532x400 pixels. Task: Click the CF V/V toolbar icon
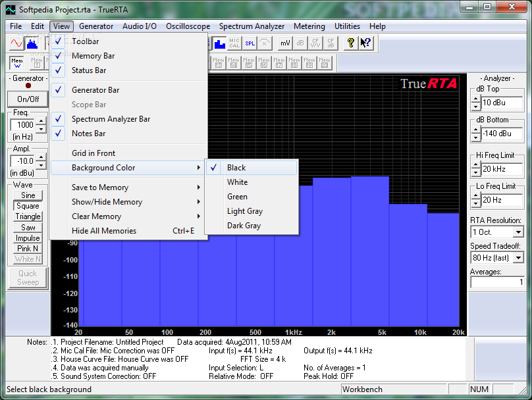315,43
